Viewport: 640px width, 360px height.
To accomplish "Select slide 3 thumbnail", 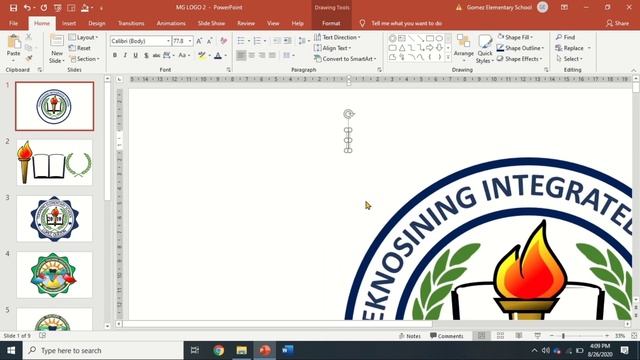I will [54, 218].
